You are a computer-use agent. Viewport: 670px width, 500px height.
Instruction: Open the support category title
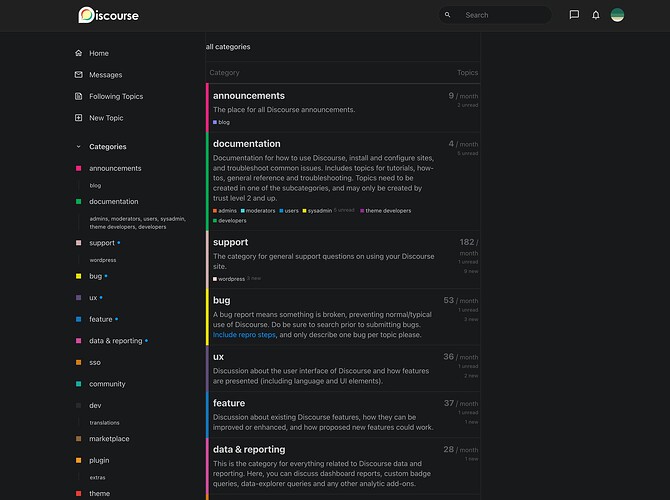tap(230, 242)
